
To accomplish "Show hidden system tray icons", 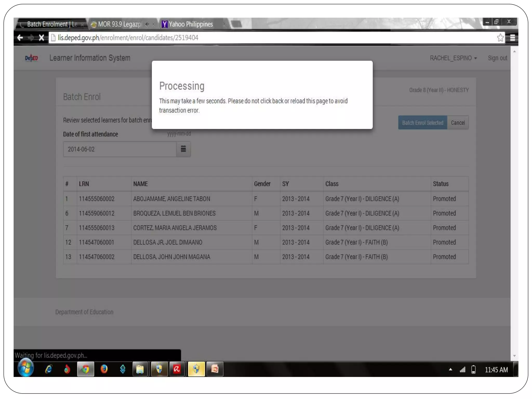I will (450, 369).
